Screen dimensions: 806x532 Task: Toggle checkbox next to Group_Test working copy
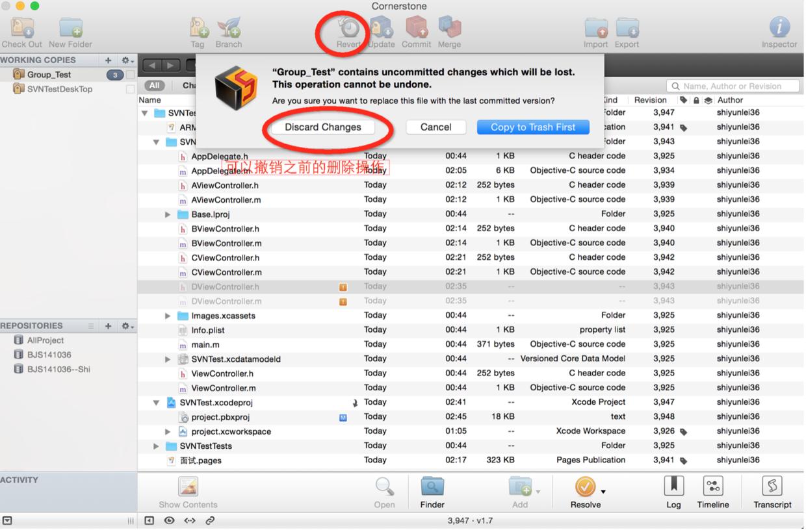click(131, 75)
